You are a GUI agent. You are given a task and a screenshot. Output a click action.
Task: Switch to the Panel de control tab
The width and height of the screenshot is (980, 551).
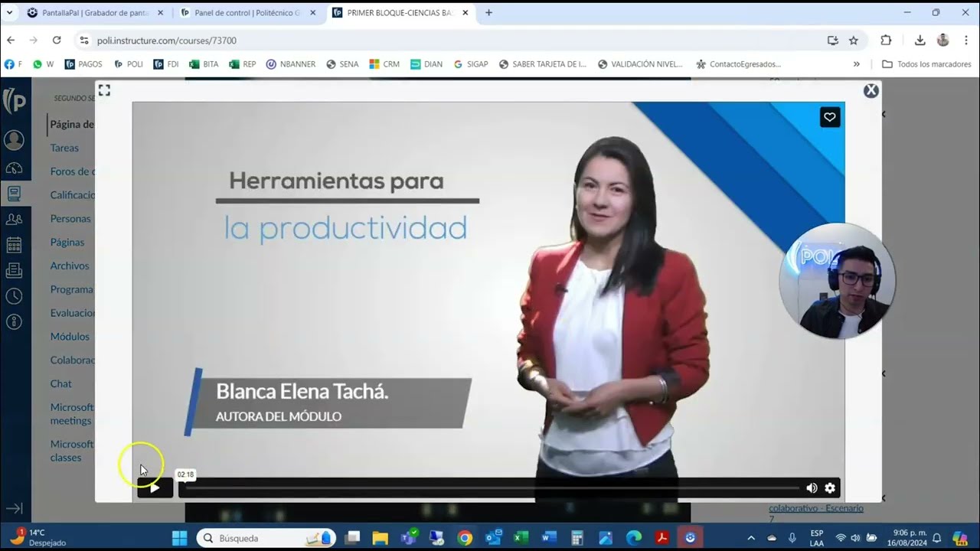click(247, 13)
